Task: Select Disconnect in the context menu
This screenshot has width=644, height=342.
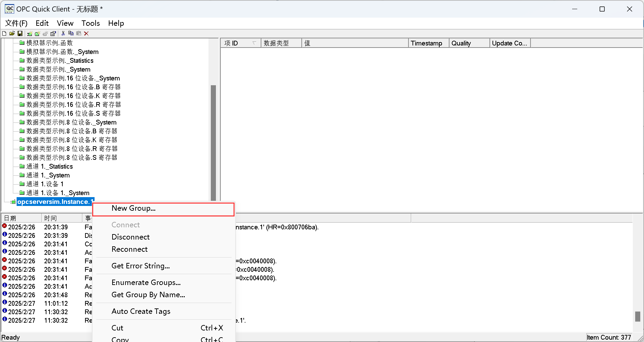Action: 130,237
